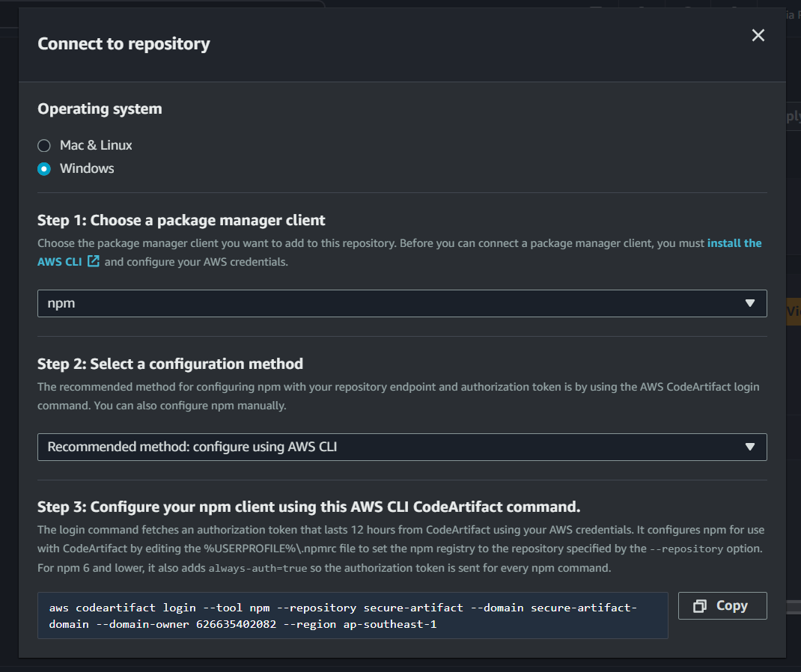Viewport: 801px width, 672px height.
Task: Click the Step 1 heading text
Action: click(x=181, y=220)
